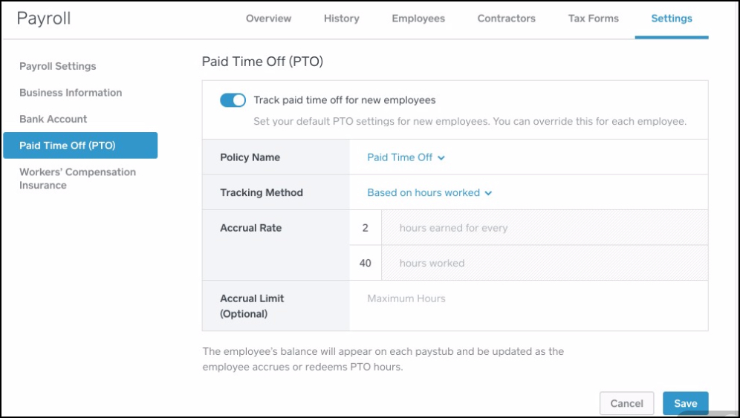Go to the Employees tab

[418, 18]
